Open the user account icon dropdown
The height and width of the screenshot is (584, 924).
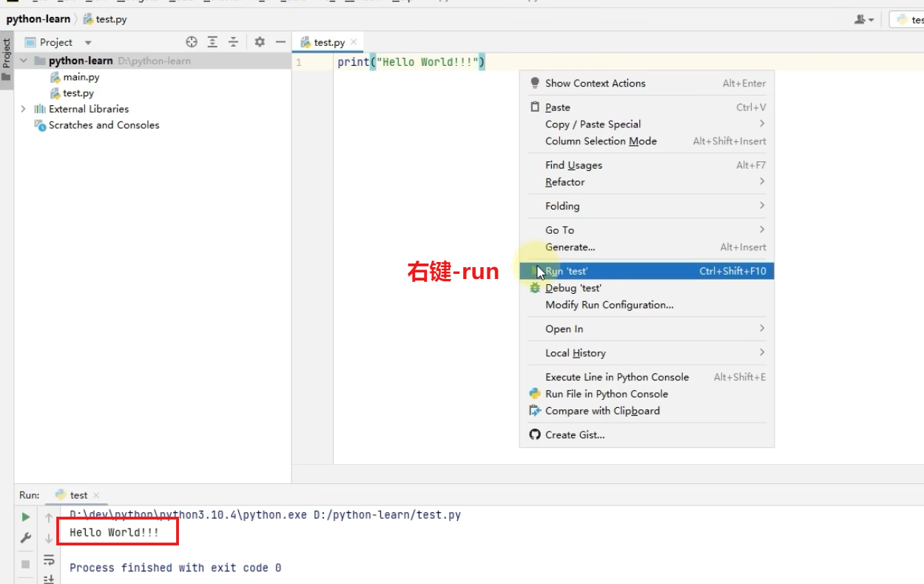click(864, 20)
